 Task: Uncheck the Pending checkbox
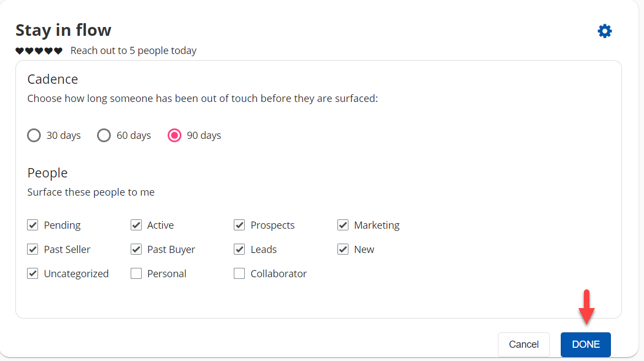pos(33,225)
